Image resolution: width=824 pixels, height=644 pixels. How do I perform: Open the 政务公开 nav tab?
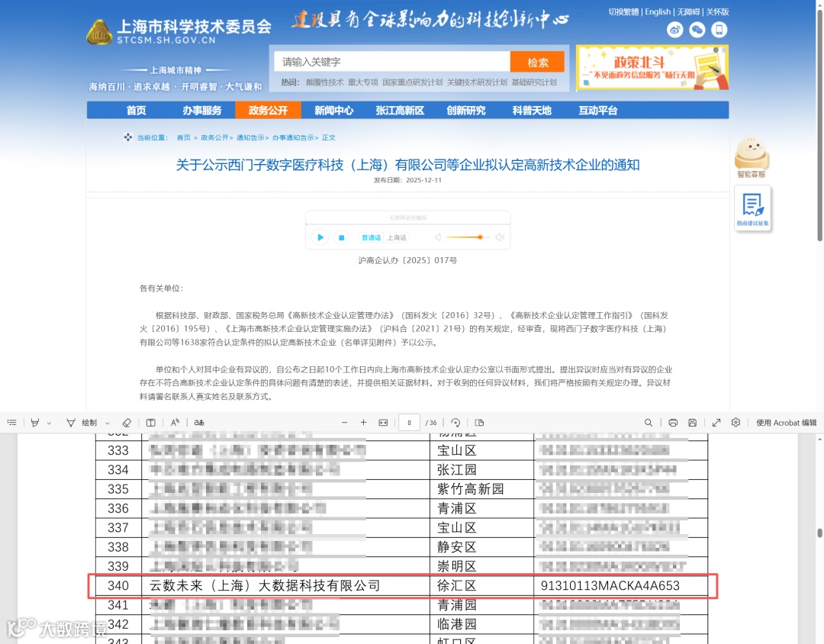tap(268, 111)
